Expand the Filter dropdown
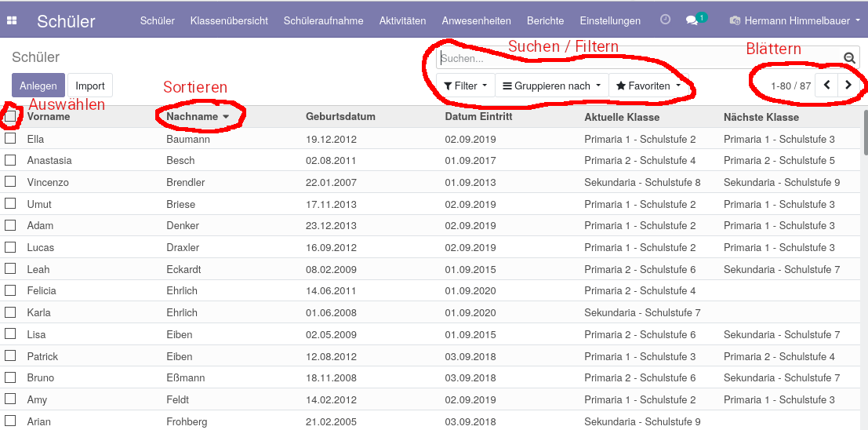Image resolution: width=868 pixels, height=430 pixels. click(465, 86)
